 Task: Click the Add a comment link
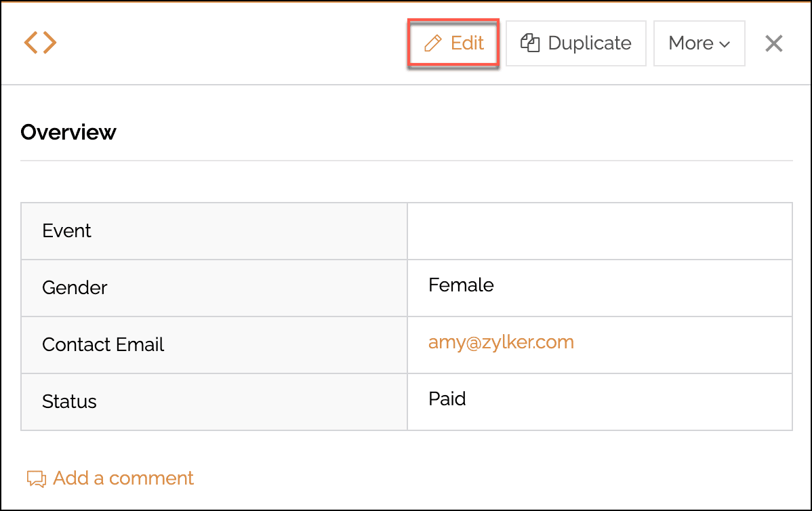[x=123, y=478]
